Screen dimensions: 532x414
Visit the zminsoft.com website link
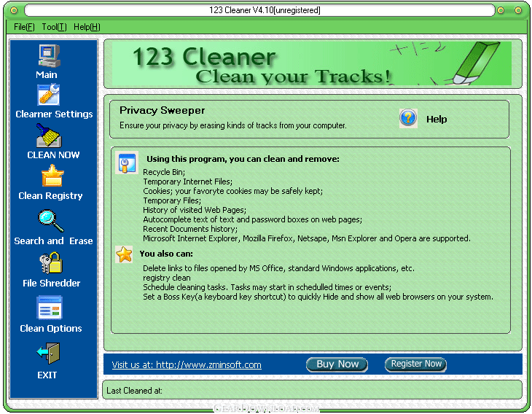187,364
